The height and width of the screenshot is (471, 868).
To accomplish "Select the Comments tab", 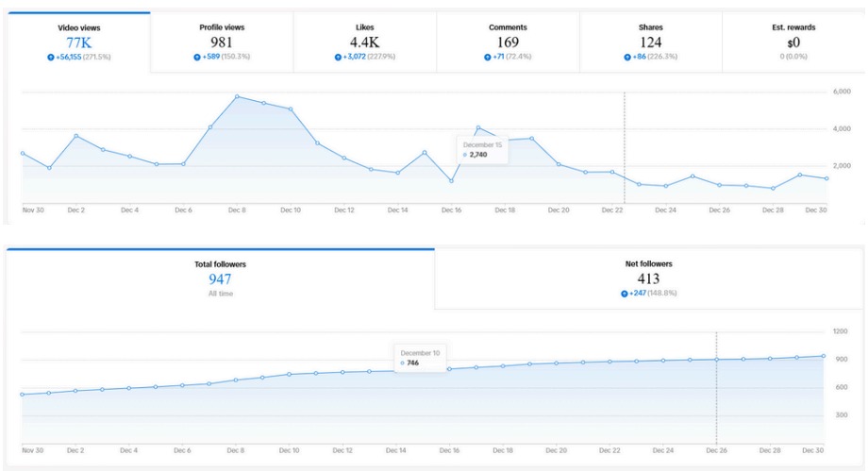I will [508, 42].
